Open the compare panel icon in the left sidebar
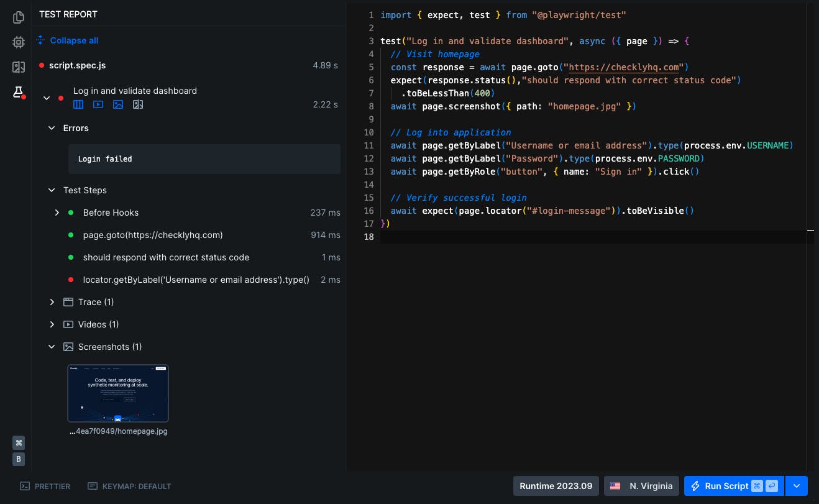 tap(19, 67)
